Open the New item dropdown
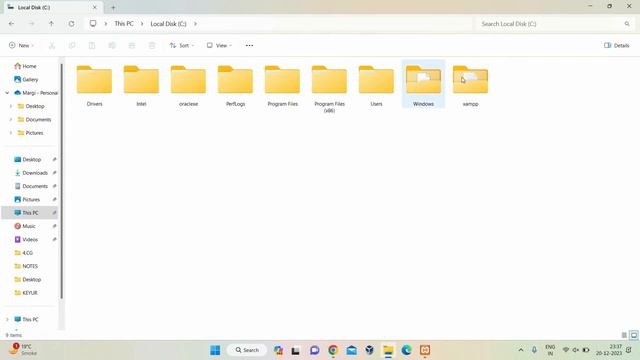640x360 pixels. [x=22, y=45]
